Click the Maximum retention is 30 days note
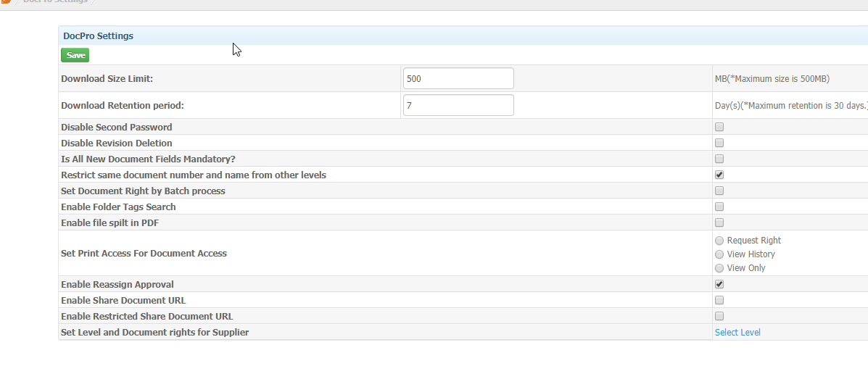The image size is (868, 379). coord(791,105)
